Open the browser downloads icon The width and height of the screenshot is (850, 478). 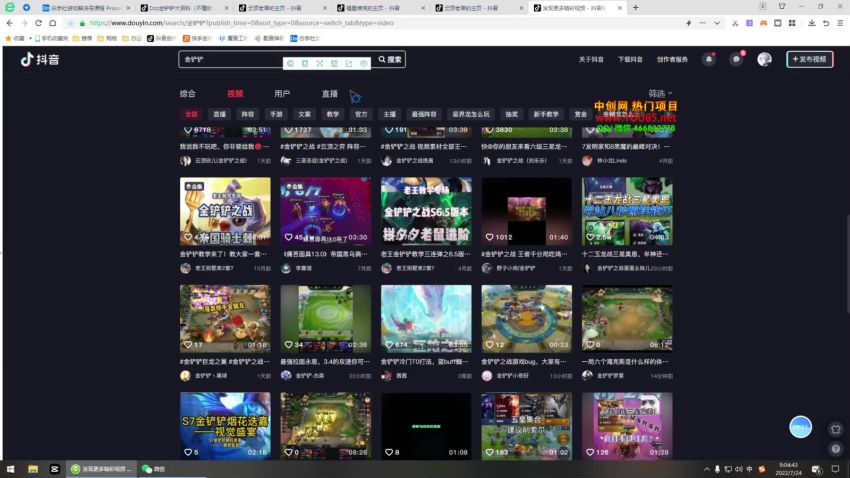pyautogui.click(x=812, y=23)
